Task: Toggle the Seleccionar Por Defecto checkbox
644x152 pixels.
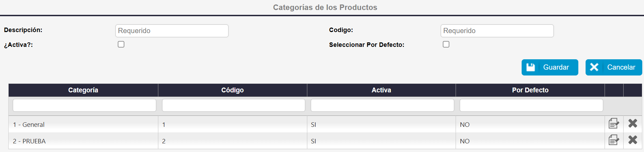Action: coord(446,44)
